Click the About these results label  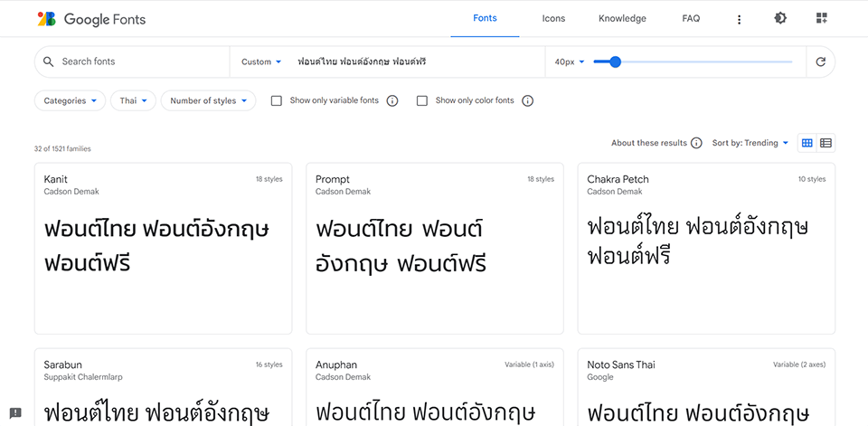point(649,143)
